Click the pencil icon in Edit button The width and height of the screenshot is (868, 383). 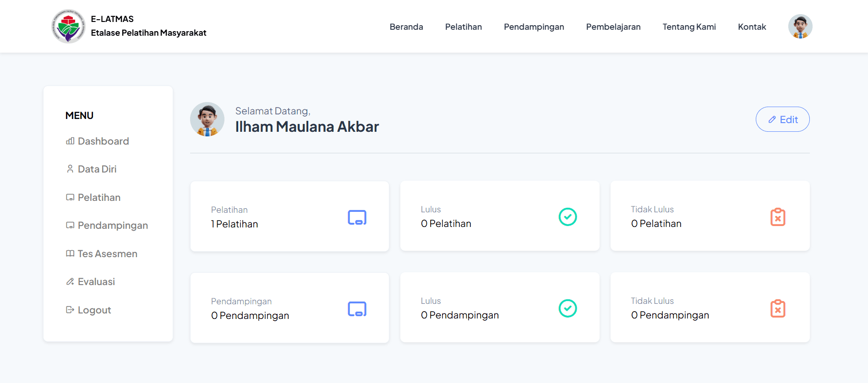[772, 119]
